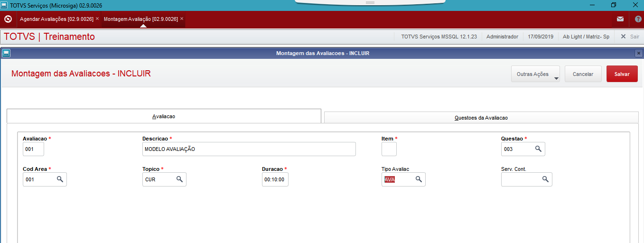Click Sair to exit the system
The image size is (644, 243).
630,37
